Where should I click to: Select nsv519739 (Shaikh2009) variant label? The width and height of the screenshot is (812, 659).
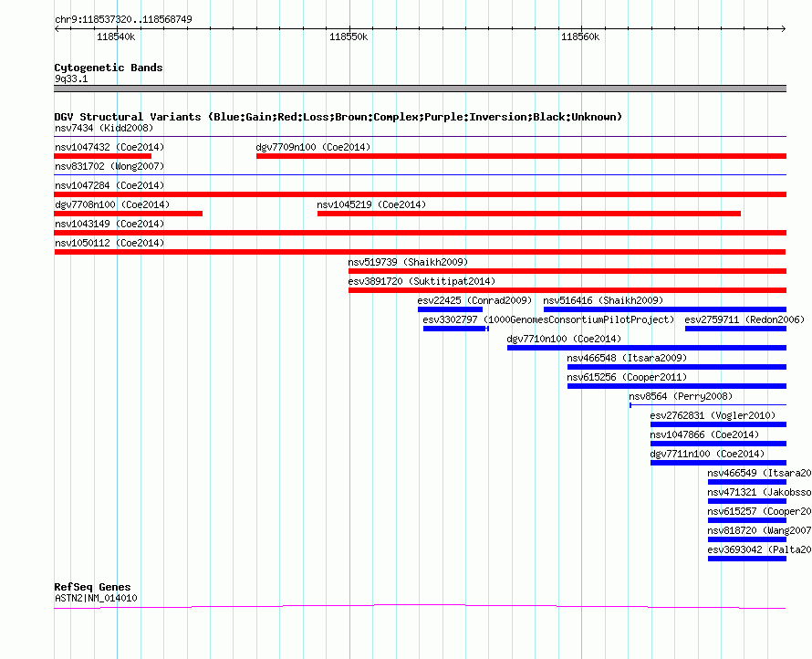[x=408, y=262]
